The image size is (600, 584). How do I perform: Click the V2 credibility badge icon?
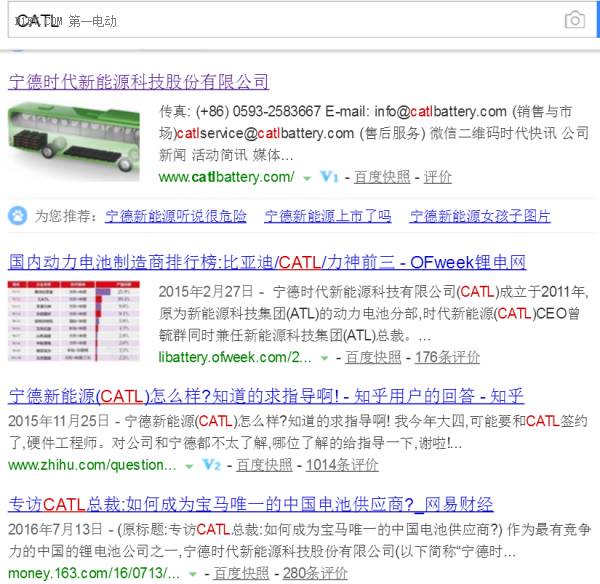(212, 465)
